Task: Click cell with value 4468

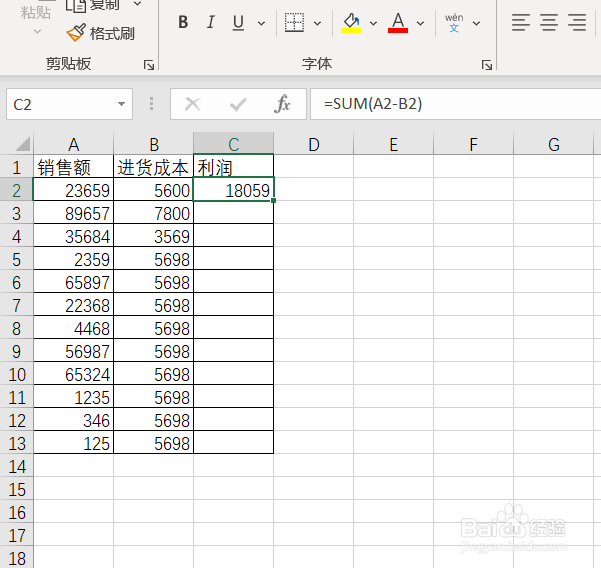Action: (x=74, y=327)
